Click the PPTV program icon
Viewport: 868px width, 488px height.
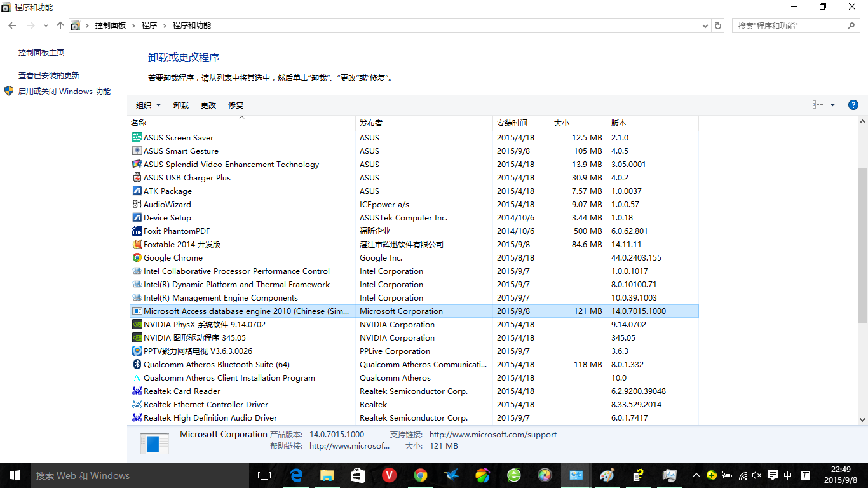[137, 351]
